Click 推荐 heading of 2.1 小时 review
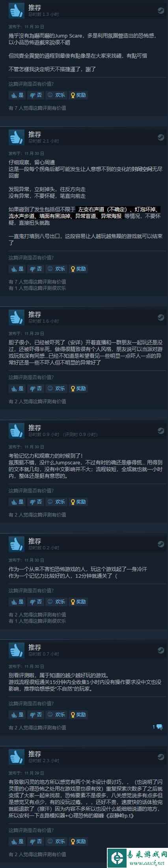This screenshot has height=868, width=168. tap(35, 135)
